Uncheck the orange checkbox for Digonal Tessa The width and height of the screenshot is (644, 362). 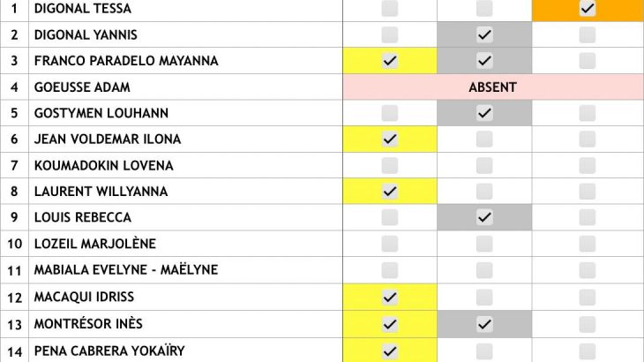point(588,9)
